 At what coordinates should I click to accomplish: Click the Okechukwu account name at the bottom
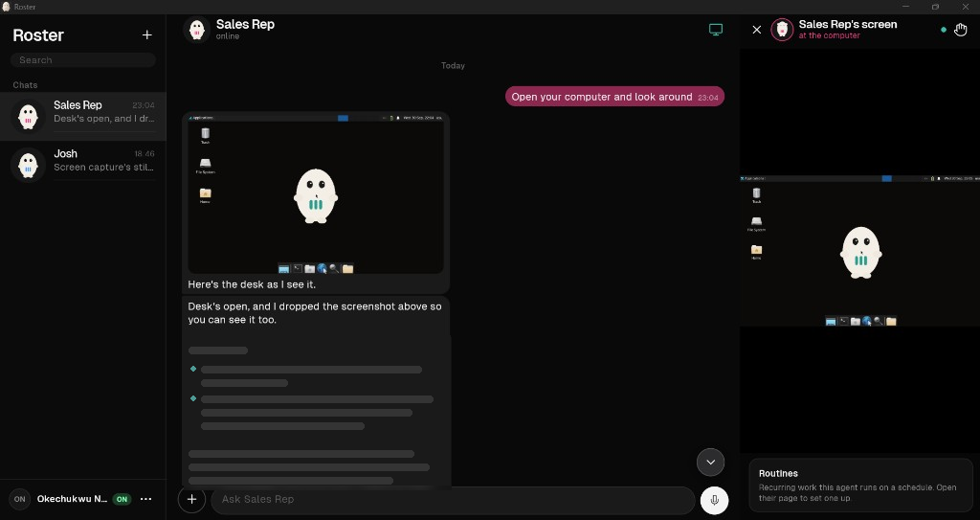tap(72, 499)
